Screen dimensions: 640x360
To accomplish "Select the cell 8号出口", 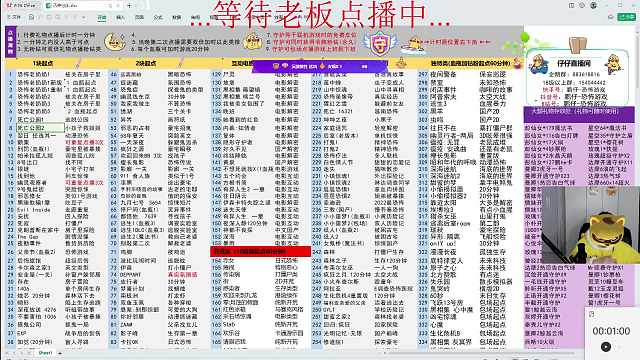I will [28, 162].
